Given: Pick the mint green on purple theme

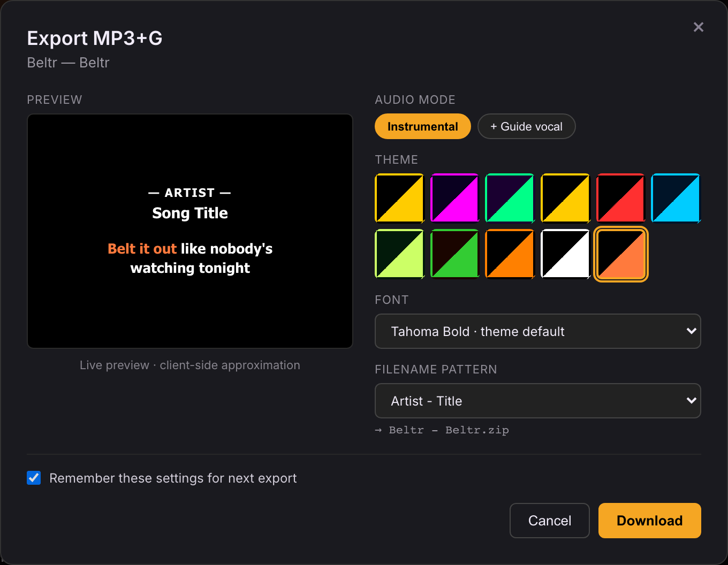Looking at the screenshot, I should 510,197.
